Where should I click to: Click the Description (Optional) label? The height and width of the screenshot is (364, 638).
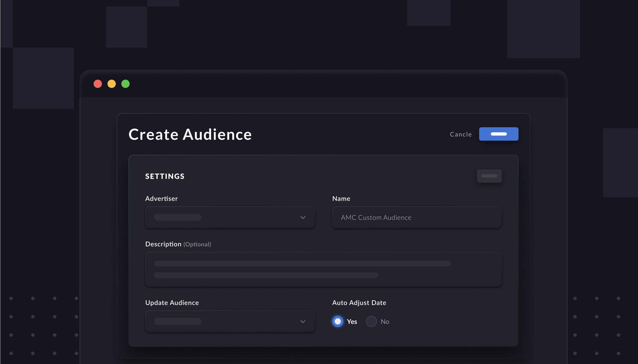click(x=178, y=244)
